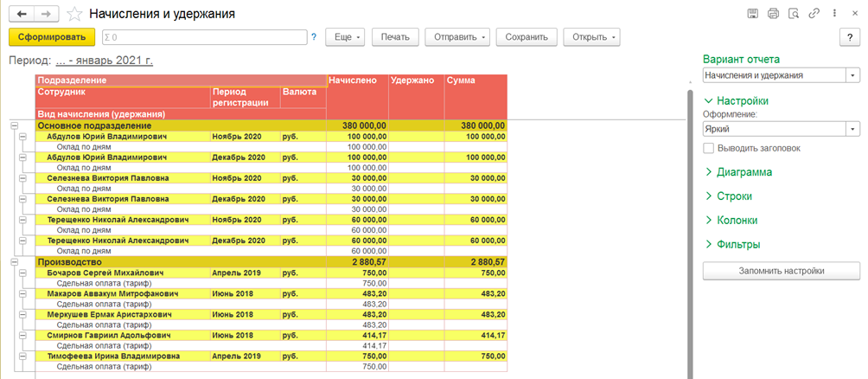This screenshot has height=379, width=868.
Task: Click the floppy disk save icon
Action: [753, 14]
